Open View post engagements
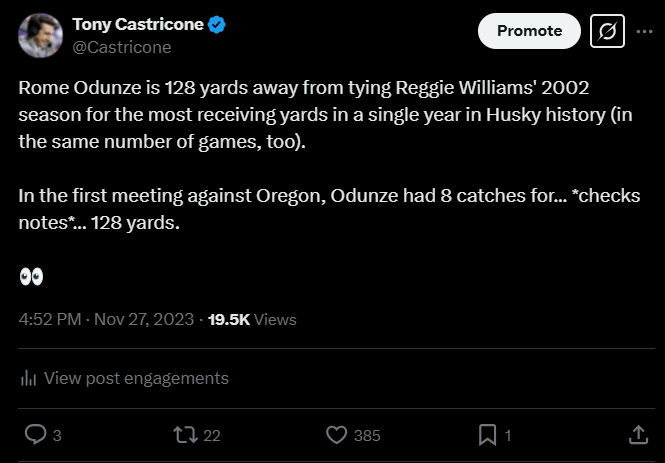 (x=136, y=378)
